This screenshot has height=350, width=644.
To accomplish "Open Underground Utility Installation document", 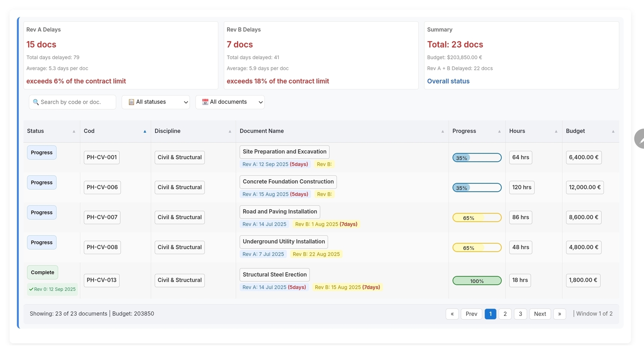I will (284, 242).
